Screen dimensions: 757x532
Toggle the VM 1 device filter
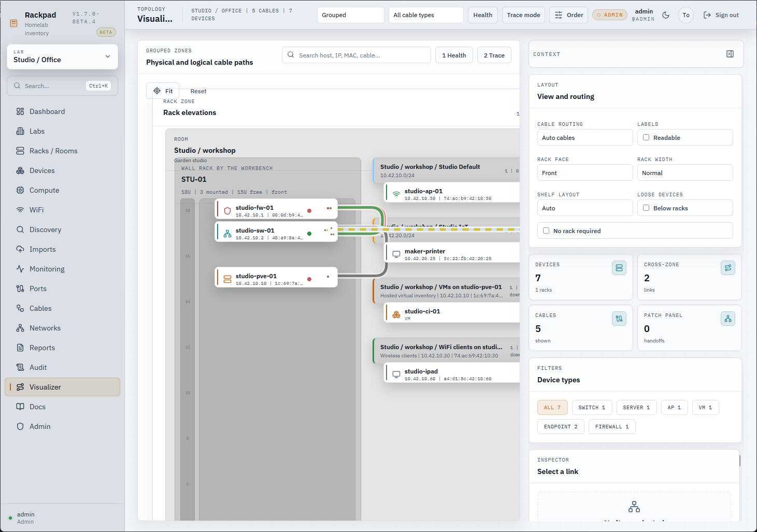[706, 408]
